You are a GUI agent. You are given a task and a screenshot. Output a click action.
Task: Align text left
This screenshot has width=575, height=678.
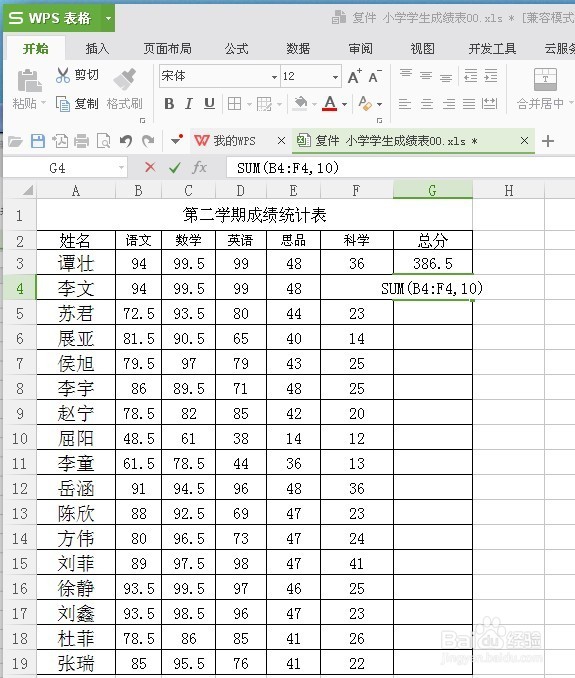click(x=405, y=104)
